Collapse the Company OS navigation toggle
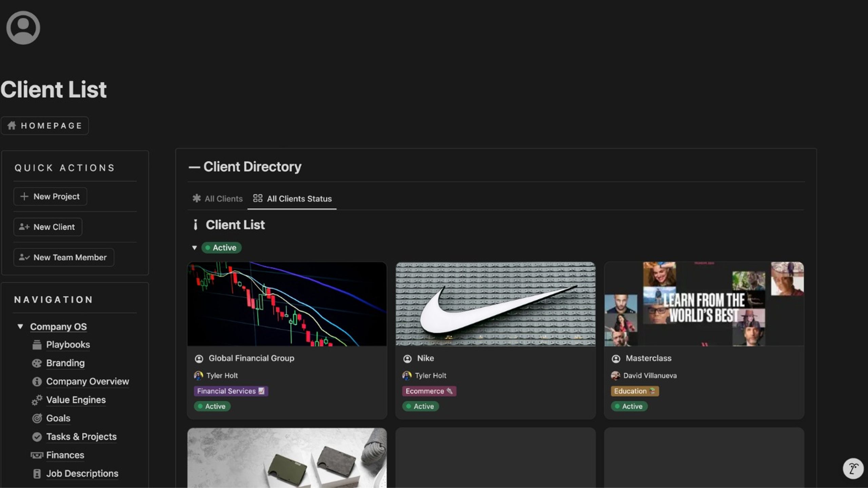 click(x=20, y=327)
